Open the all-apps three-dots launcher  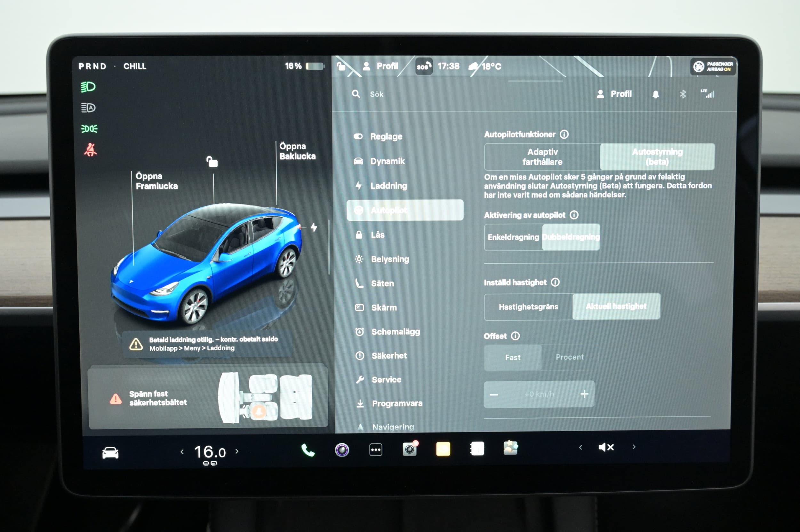376,450
